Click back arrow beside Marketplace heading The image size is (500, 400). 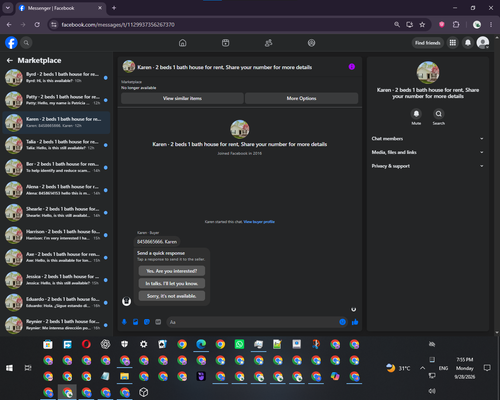[10, 60]
